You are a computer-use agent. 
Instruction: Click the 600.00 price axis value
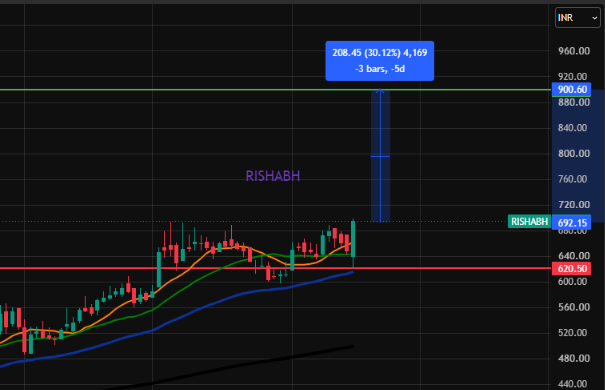click(x=574, y=282)
